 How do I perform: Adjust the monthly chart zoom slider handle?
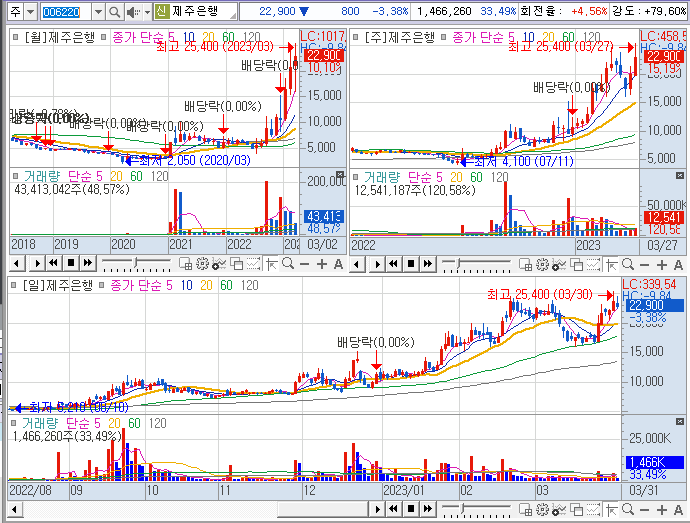136,263
